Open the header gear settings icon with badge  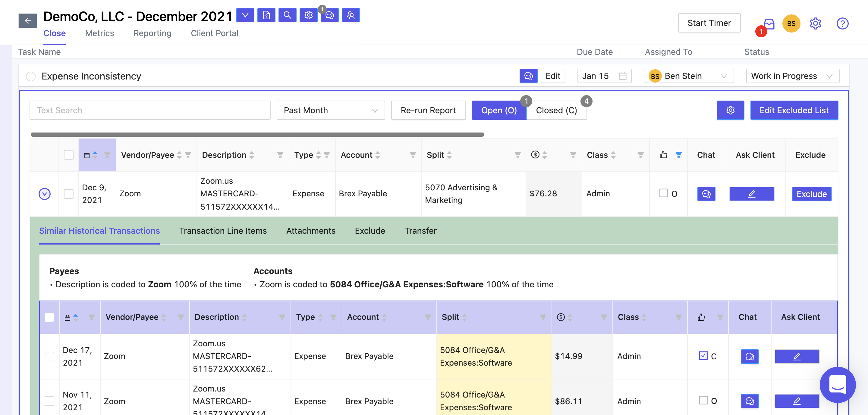coord(308,15)
